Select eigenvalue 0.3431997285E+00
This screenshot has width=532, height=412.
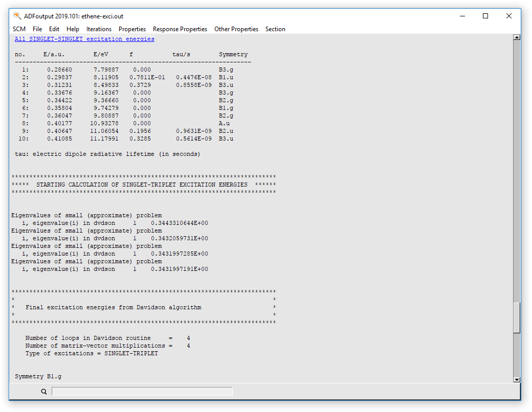coord(180,254)
